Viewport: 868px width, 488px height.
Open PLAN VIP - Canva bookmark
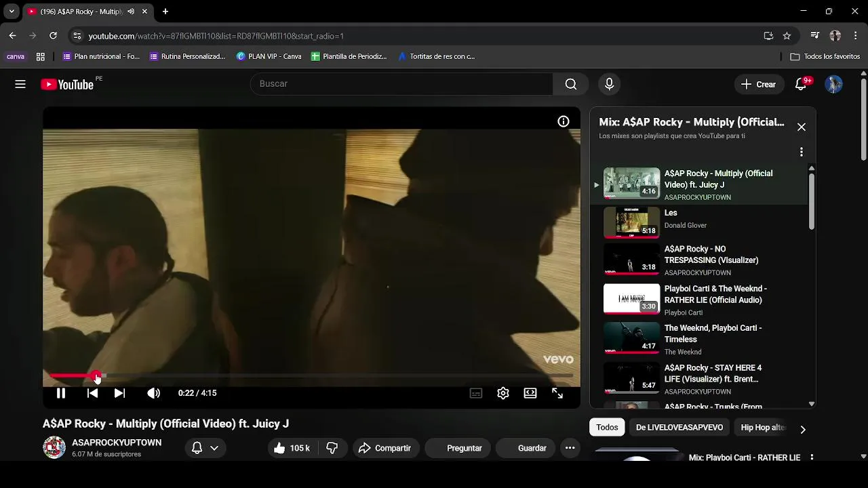[269, 57]
